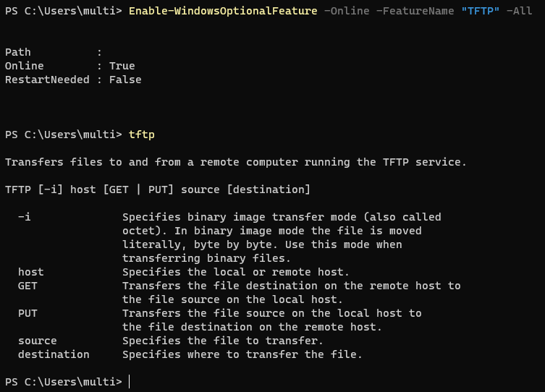Click the -FeatureName parameter text
Image resolution: width=545 pixels, height=392 pixels.
point(415,11)
